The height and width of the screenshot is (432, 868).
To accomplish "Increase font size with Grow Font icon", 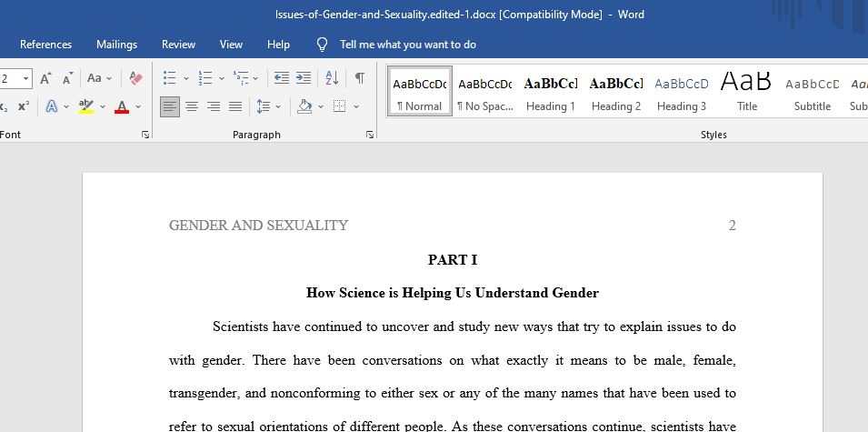I will click(46, 78).
